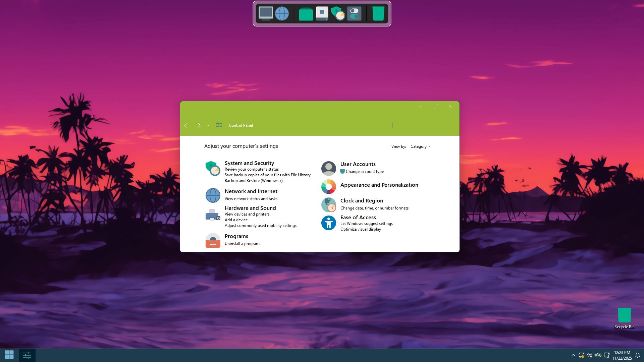Open the Appearance and Personalization color wheel icon
This screenshot has width=644, height=362.
click(328, 187)
